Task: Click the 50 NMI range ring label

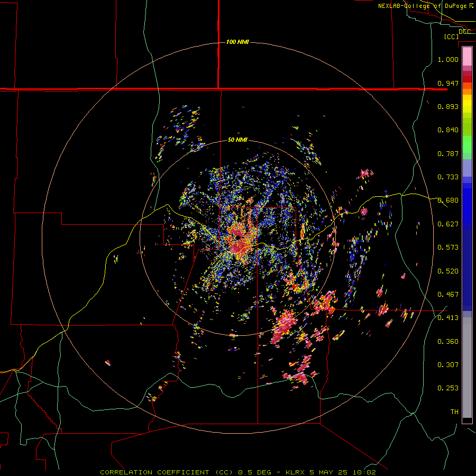Action: [x=237, y=140]
